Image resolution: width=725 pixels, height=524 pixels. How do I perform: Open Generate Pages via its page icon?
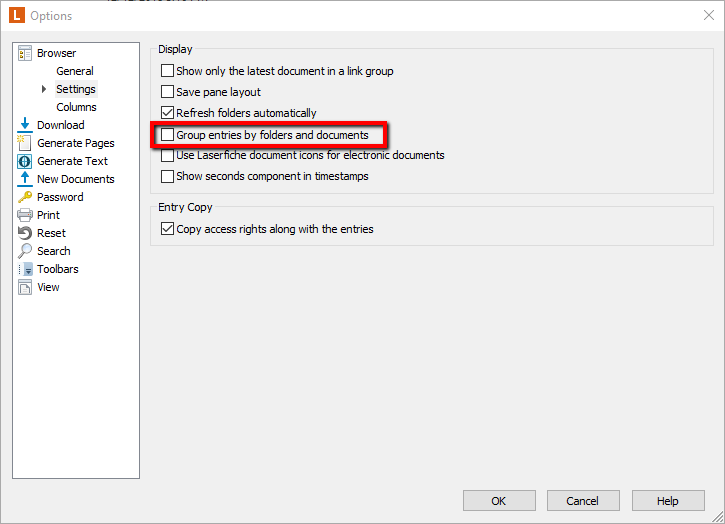(x=25, y=143)
